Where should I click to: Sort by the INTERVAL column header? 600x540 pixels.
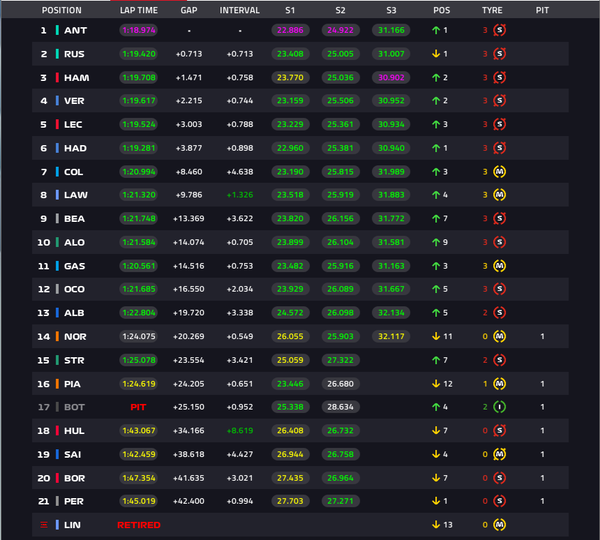click(240, 10)
